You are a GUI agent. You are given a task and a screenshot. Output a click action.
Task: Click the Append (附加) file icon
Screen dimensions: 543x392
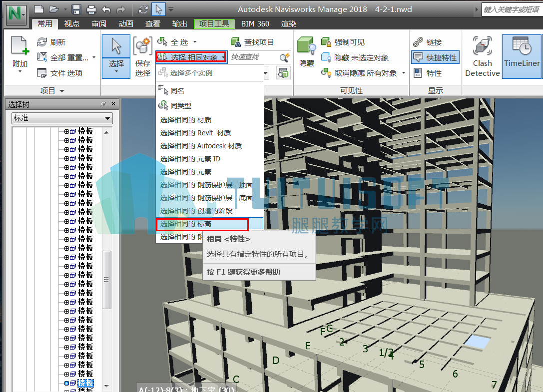[20, 46]
